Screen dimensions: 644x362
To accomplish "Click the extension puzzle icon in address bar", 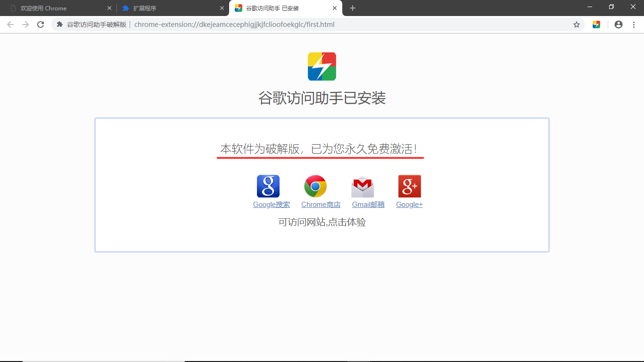I will [60, 25].
